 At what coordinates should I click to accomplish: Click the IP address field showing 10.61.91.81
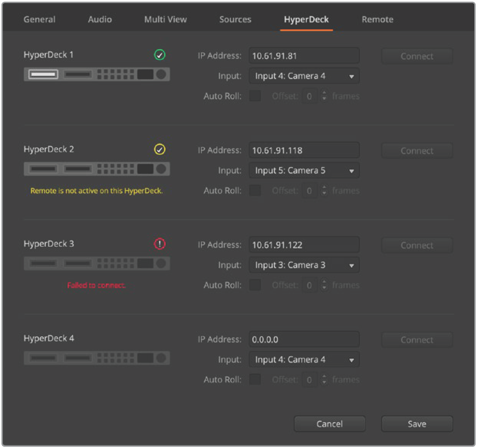click(304, 55)
